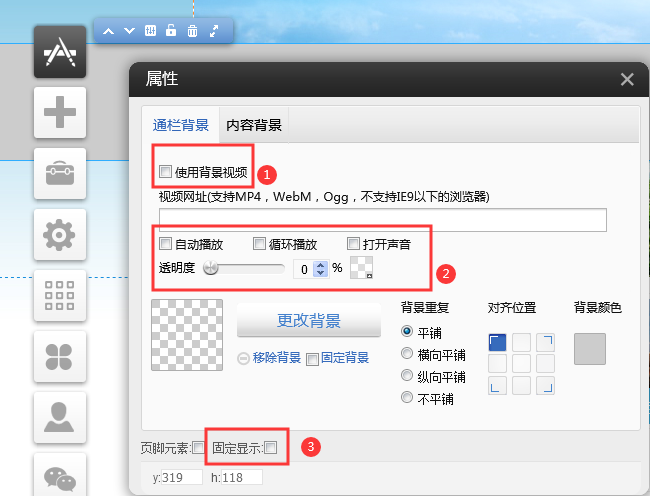The width and height of the screenshot is (650, 496).
Task: Open the gear settings sidebar icon
Action: [x=60, y=234]
